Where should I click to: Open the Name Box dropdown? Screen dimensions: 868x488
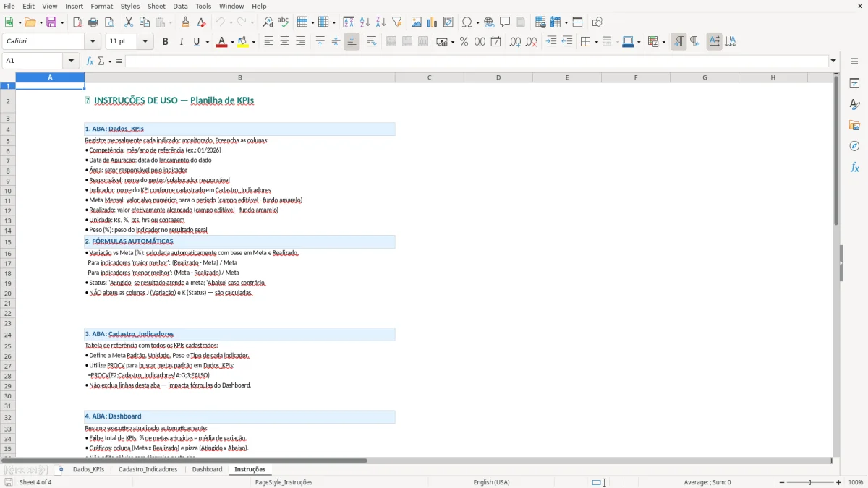(x=72, y=61)
